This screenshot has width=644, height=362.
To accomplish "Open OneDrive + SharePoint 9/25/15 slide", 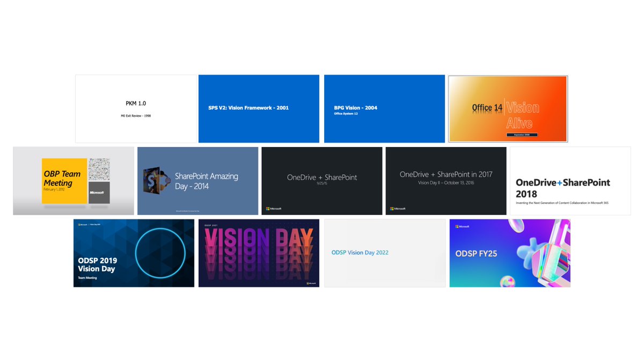I will [322, 181].
